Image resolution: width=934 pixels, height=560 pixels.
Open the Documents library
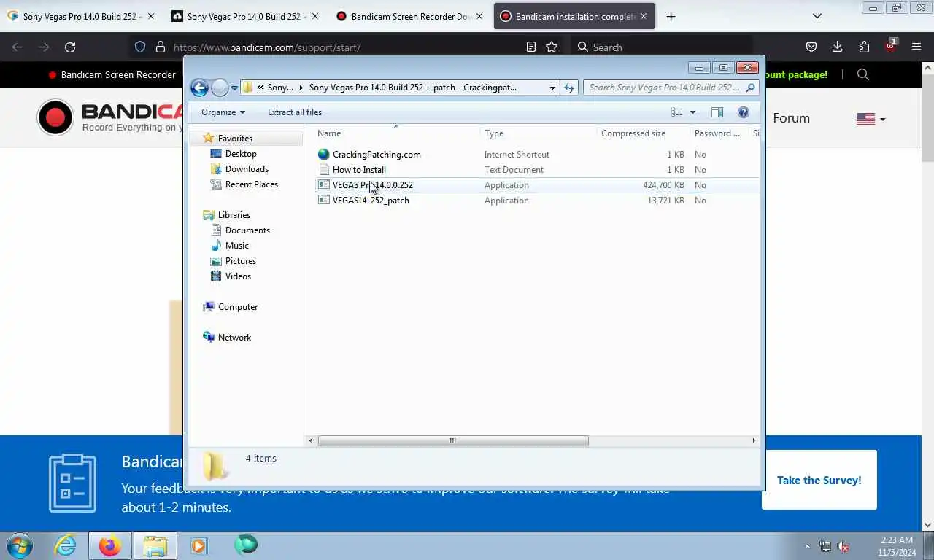pyautogui.click(x=247, y=230)
